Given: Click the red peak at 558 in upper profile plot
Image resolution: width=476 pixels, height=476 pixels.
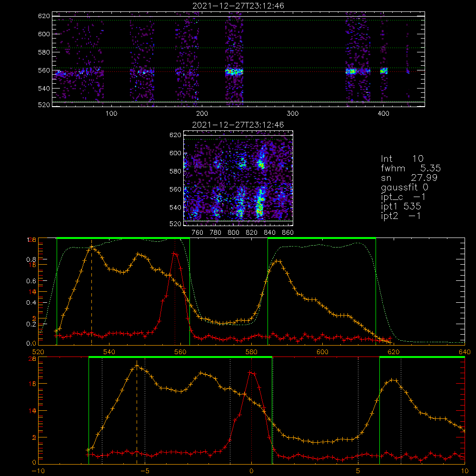Looking at the screenshot, I should click(174, 253).
